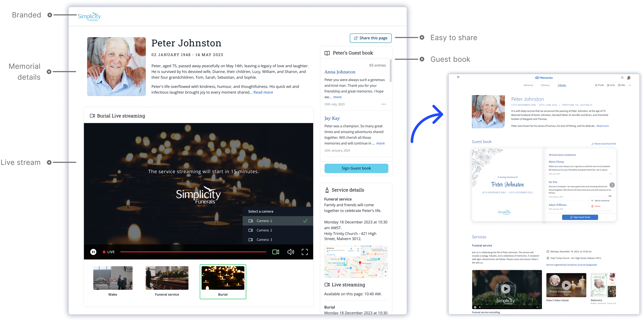The width and height of the screenshot is (644, 321).
Task: Enter fullscreen on the live stream
Action: coord(304,252)
